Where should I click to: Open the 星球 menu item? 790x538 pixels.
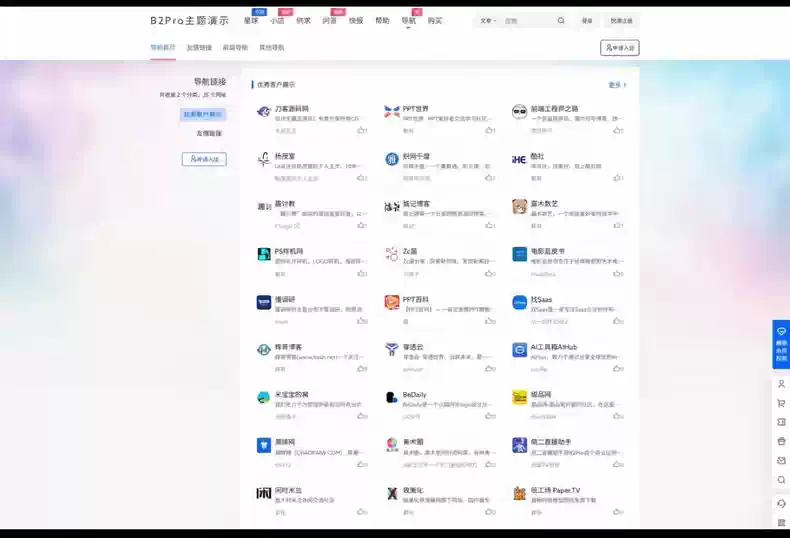(251, 20)
